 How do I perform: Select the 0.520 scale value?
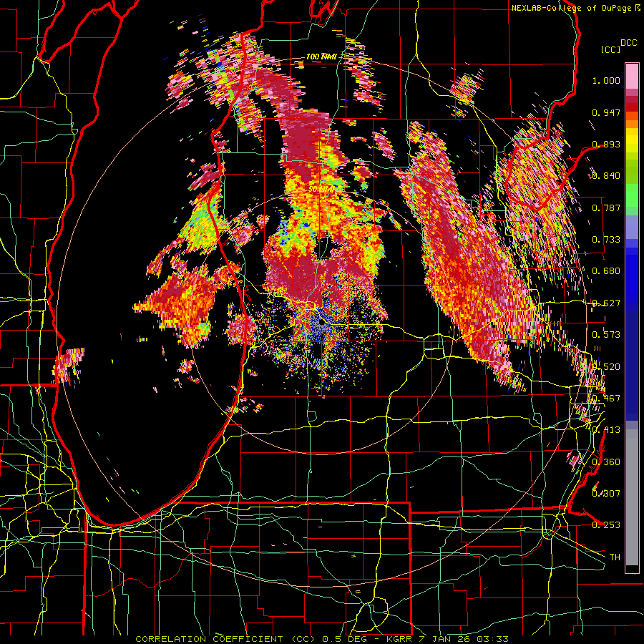point(606,366)
